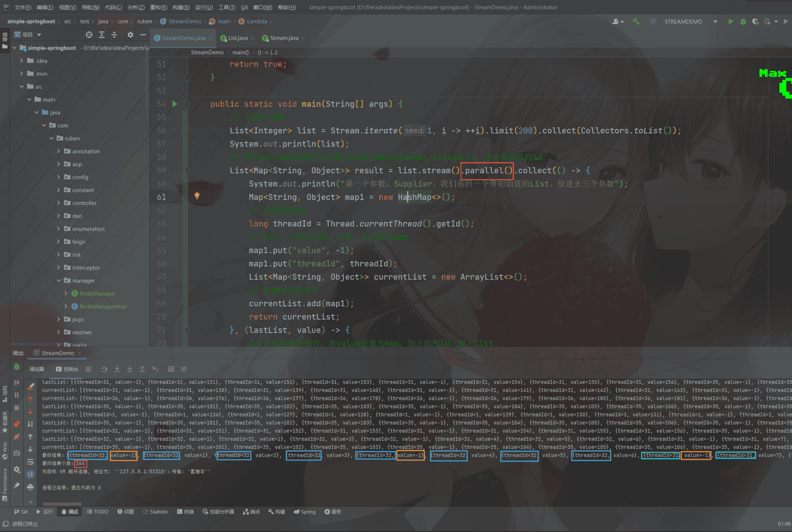Run with coverage using the shield icon
The height and width of the screenshot is (532, 792).
[x=755, y=21]
